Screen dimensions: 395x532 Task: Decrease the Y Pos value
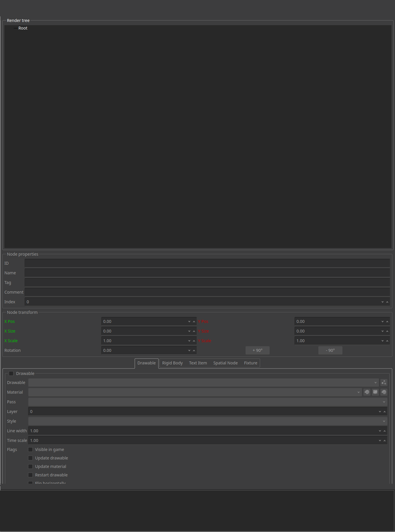tap(382, 321)
